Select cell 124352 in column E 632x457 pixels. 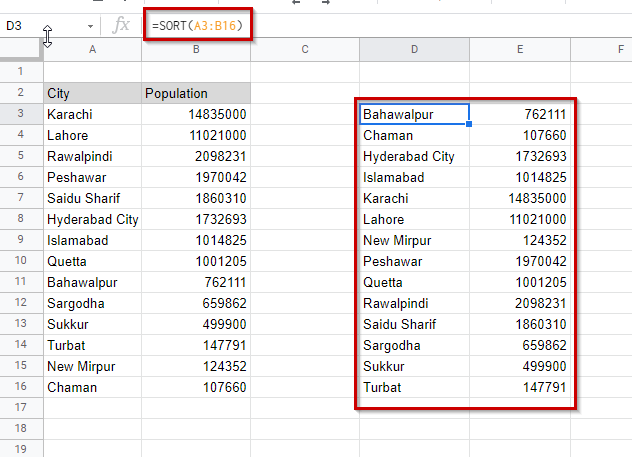tap(520, 240)
